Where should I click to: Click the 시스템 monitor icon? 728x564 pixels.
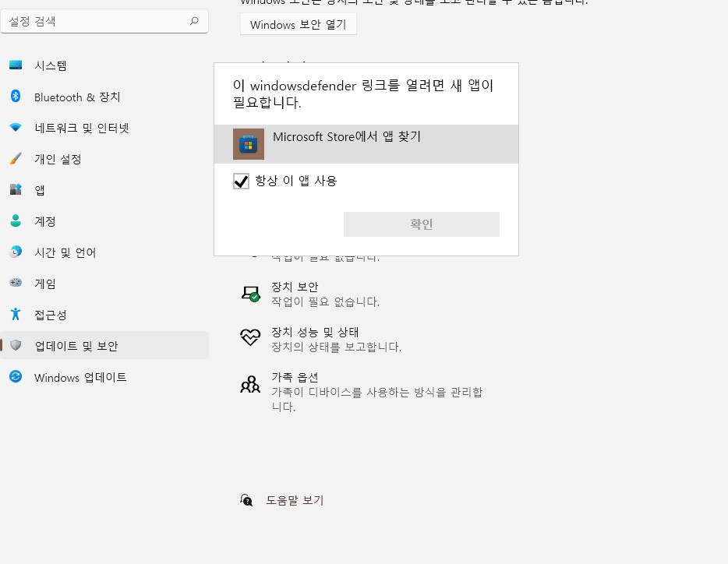pos(16,65)
